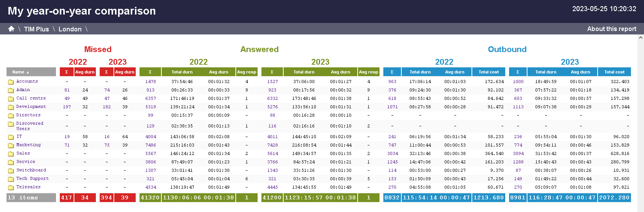Click Accounts answered 2022 count 1478
The width and height of the screenshot is (644, 212).
[x=150, y=82]
